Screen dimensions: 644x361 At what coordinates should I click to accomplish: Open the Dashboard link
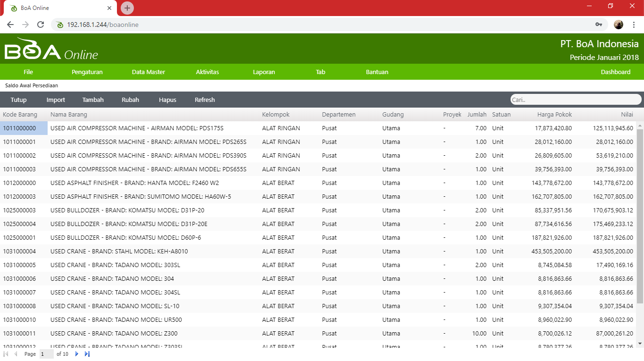click(615, 72)
